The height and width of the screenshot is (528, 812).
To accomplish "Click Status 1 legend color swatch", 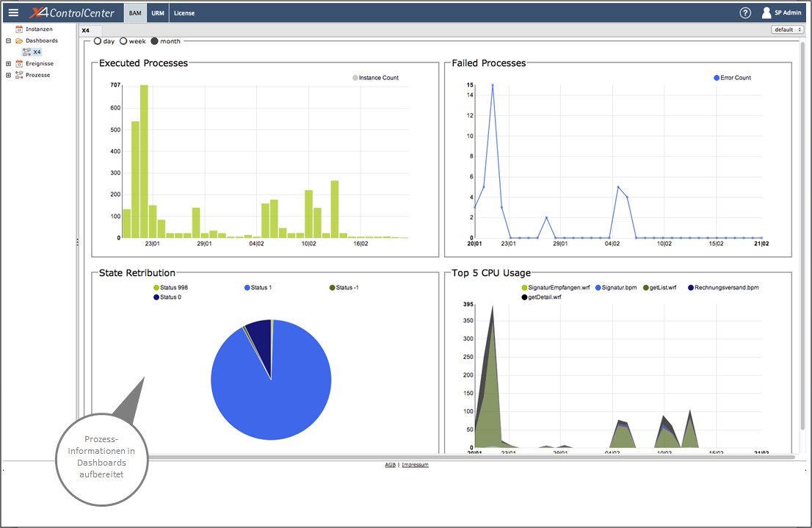I will tap(247, 287).
